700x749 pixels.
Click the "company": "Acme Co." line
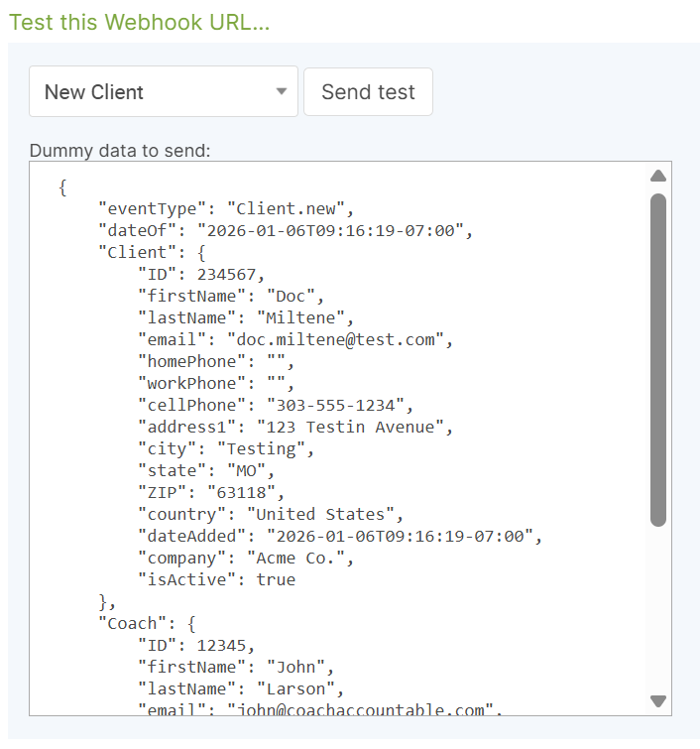tap(246, 558)
